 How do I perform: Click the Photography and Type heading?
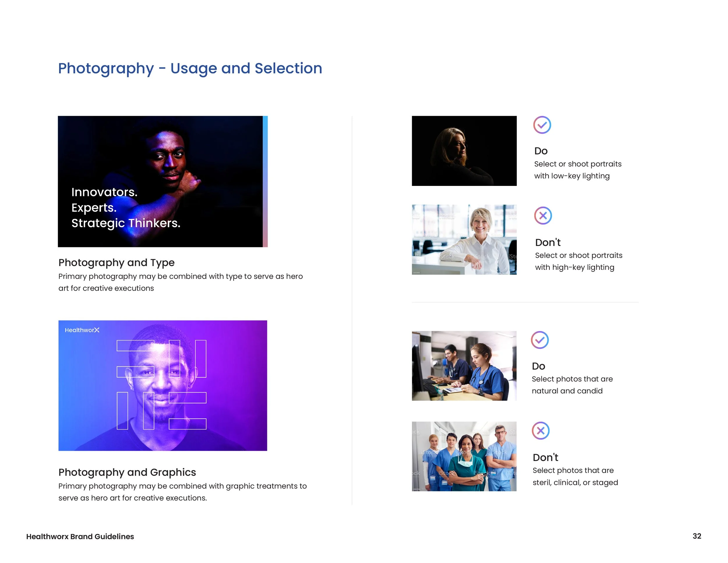click(x=116, y=263)
